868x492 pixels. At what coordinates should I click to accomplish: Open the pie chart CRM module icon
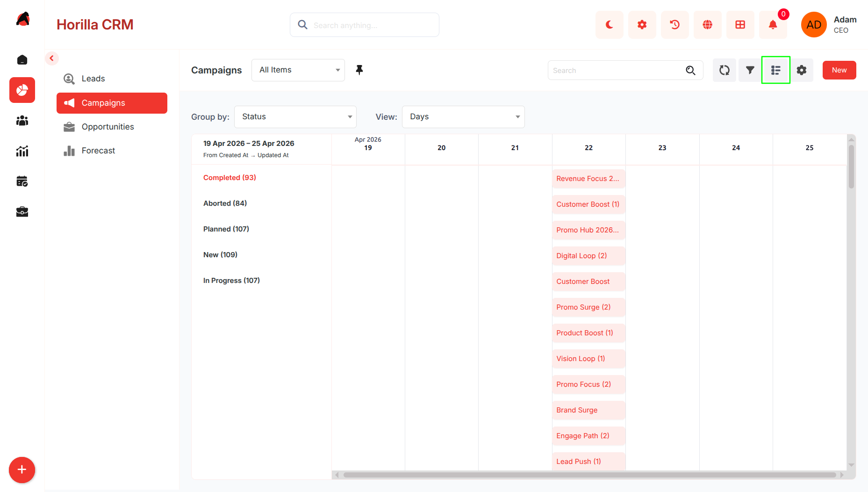tap(22, 90)
